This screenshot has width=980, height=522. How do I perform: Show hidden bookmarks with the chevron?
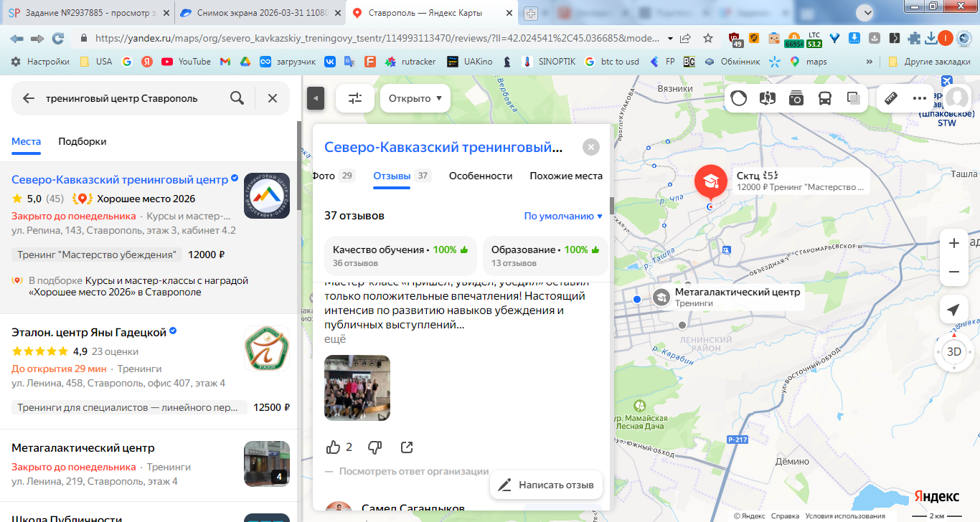(x=870, y=62)
